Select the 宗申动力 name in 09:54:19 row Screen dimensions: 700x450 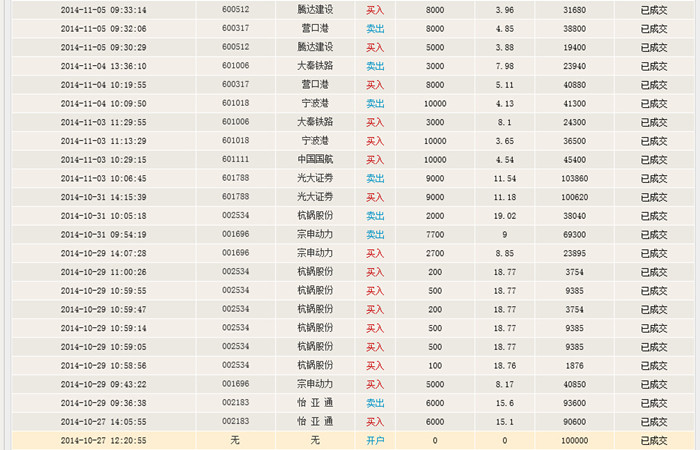coord(316,234)
